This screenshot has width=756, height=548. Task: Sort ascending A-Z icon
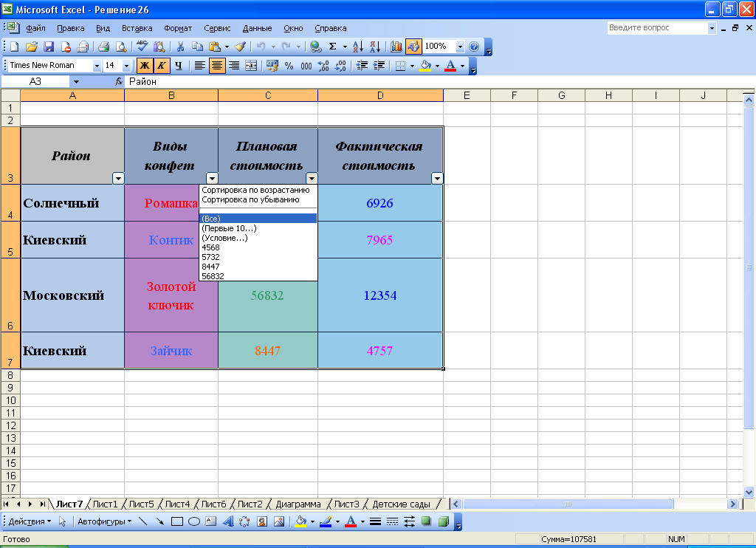coord(358,47)
